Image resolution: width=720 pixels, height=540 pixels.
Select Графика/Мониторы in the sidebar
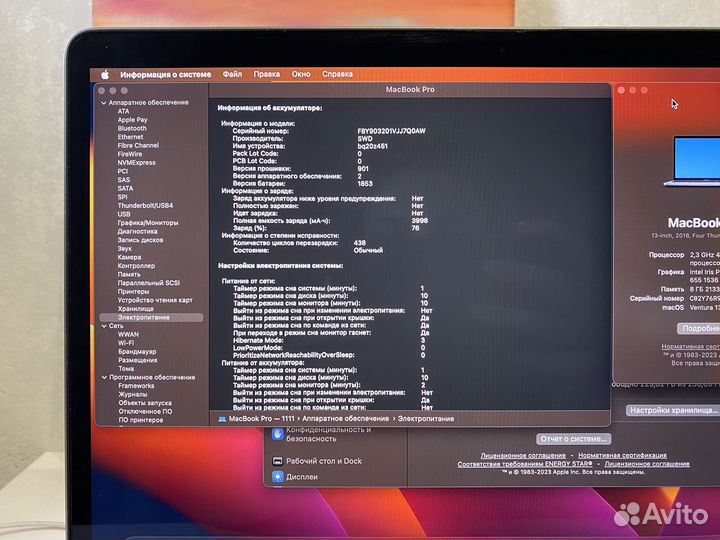(148, 223)
